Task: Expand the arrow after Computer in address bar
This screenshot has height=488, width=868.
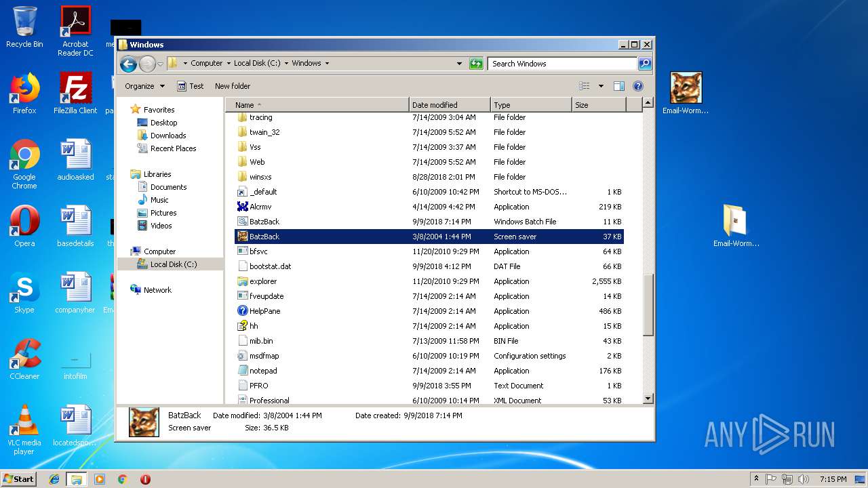Action: coord(229,64)
